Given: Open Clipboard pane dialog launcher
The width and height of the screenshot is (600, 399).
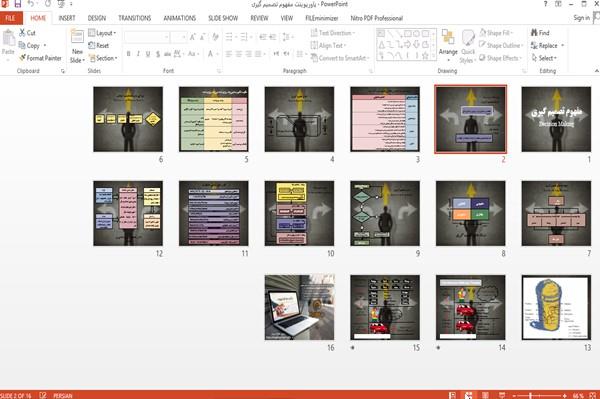Looking at the screenshot, I should point(63,71).
